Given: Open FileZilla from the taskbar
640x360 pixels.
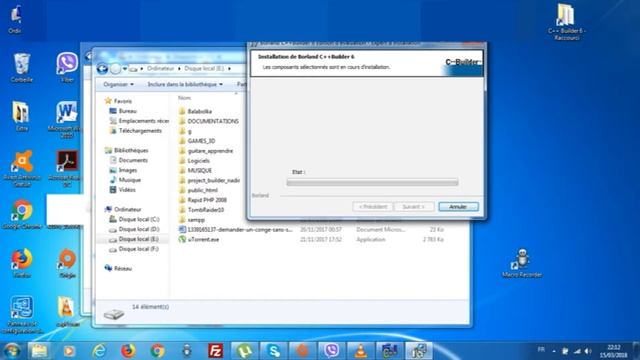Looking at the screenshot, I should [215, 351].
